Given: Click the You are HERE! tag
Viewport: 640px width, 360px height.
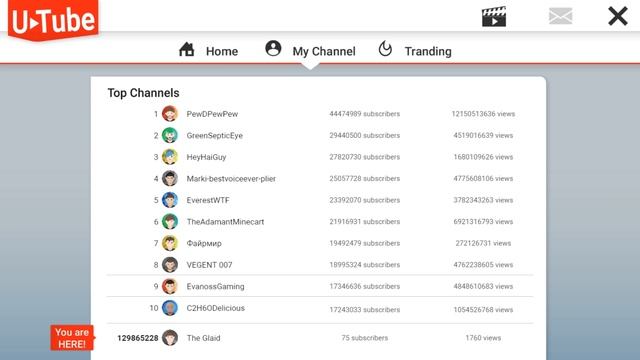Looking at the screenshot, I should click(72, 338).
